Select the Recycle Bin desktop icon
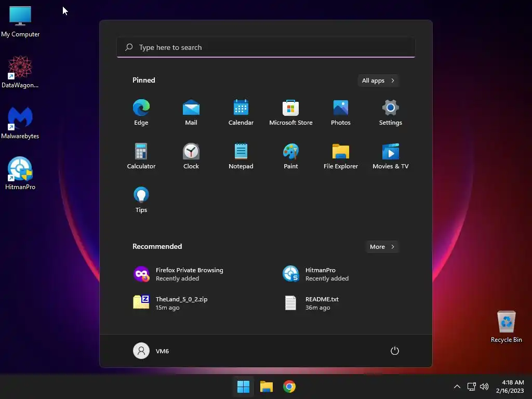Image resolution: width=532 pixels, height=399 pixels. coord(506,327)
